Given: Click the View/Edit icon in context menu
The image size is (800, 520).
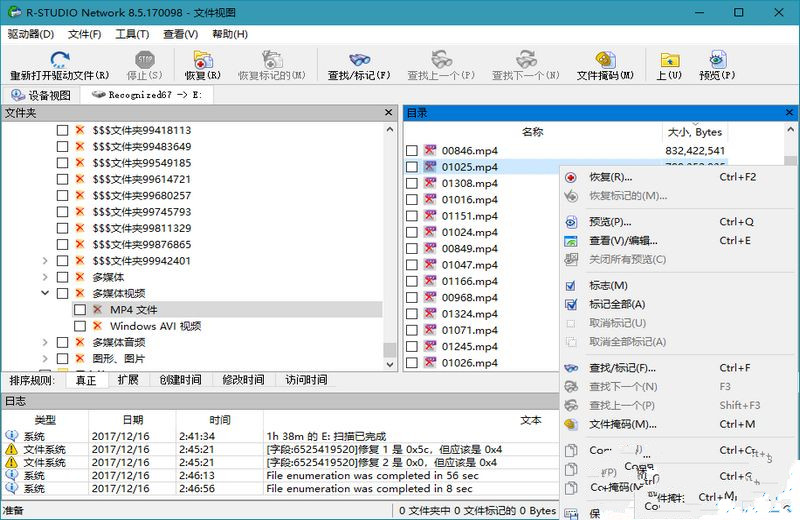Looking at the screenshot, I should tap(571, 241).
